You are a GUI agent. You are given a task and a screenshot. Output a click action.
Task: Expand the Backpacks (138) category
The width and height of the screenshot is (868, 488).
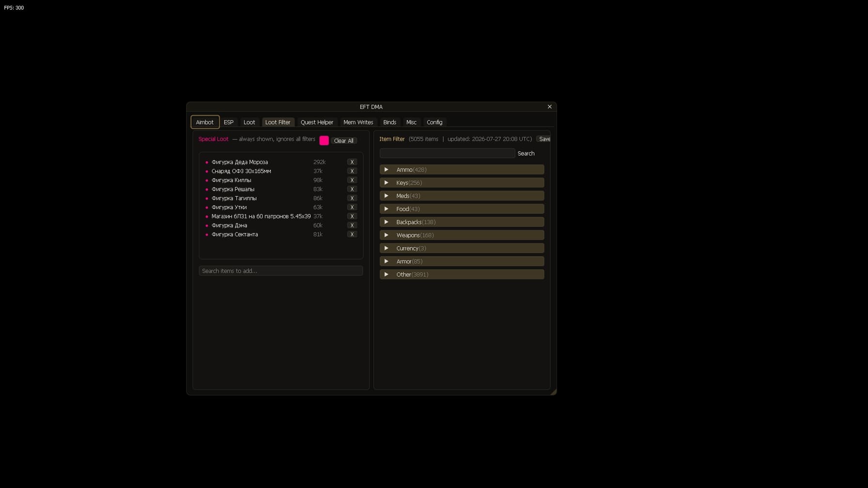coord(462,222)
